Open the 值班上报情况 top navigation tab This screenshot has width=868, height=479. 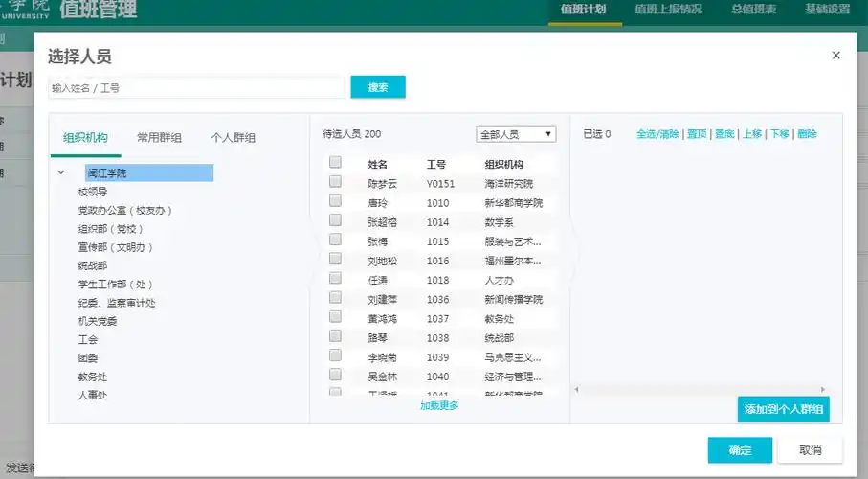pyautogui.click(x=669, y=9)
